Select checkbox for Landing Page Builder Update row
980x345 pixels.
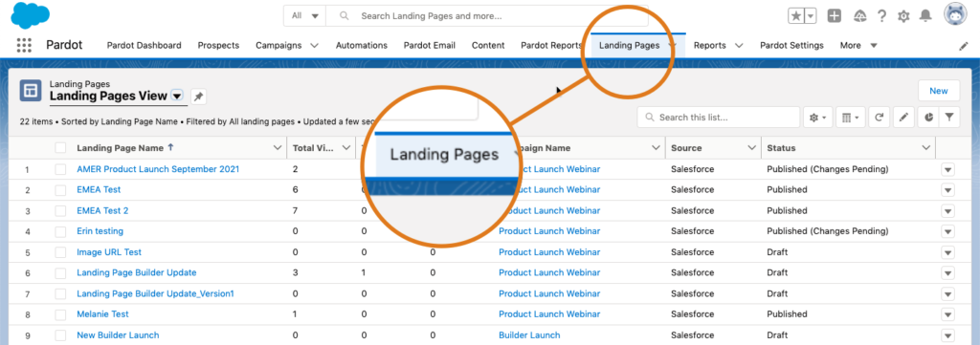coord(60,272)
